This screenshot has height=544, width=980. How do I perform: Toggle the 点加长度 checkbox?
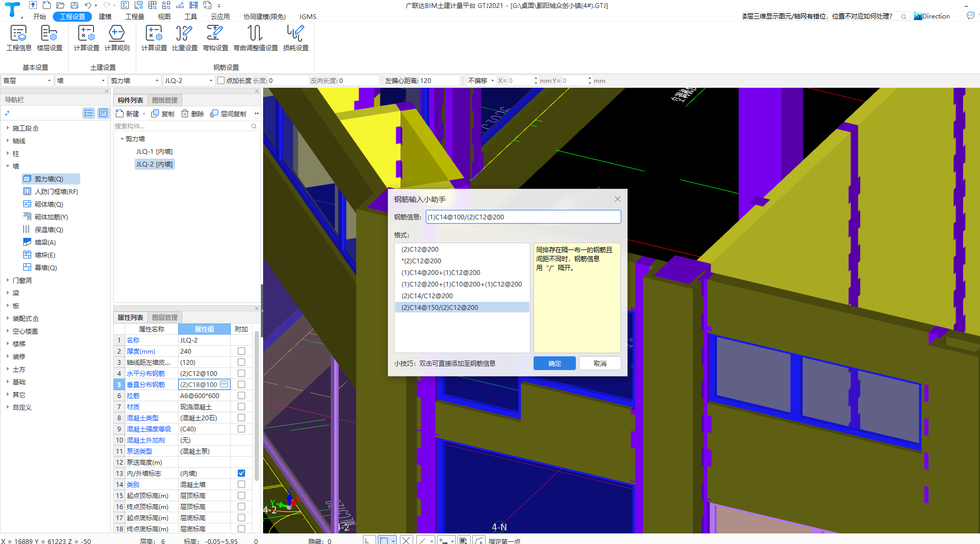(x=221, y=80)
